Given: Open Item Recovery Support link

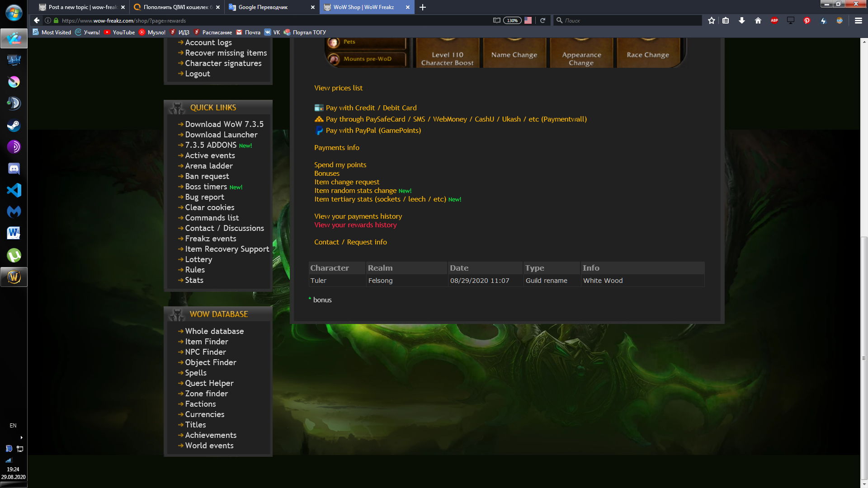Looking at the screenshot, I should click(x=227, y=249).
